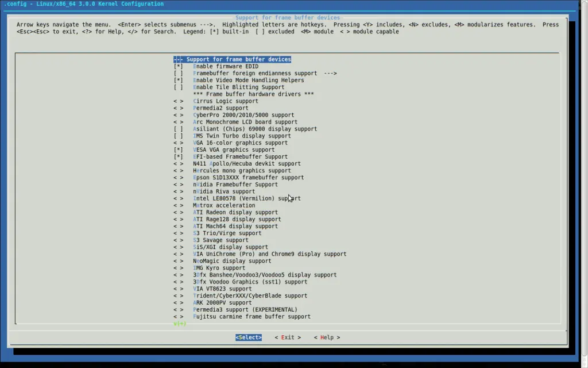588x368 pixels.
Task: Toggle Enable Video Mode Handling Helpers checkbox
Action: [x=178, y=80]
